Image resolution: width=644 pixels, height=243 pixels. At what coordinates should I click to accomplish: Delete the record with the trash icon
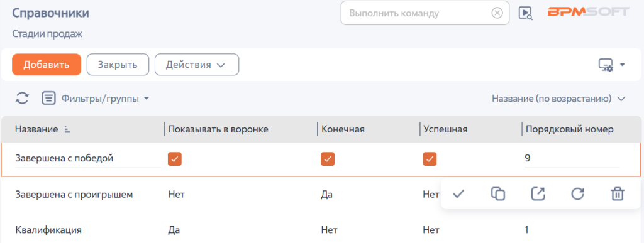point(618,194)
